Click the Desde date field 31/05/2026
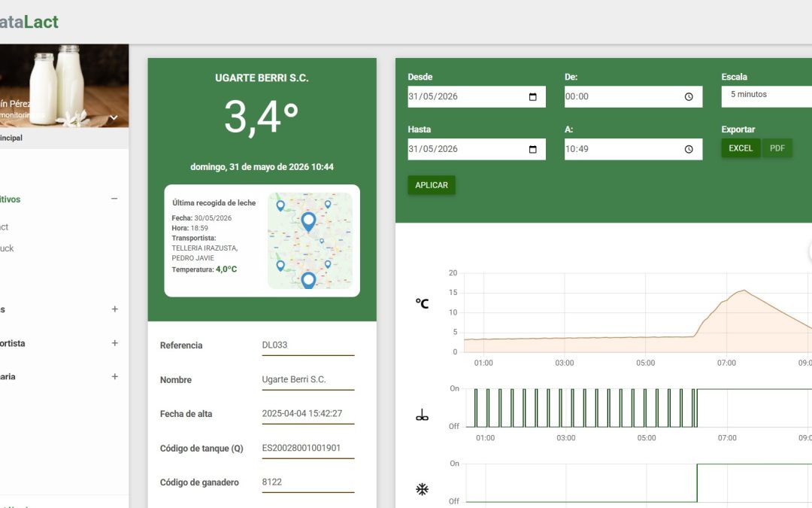Viewport: 812px width, 508px height. (477, 97)
